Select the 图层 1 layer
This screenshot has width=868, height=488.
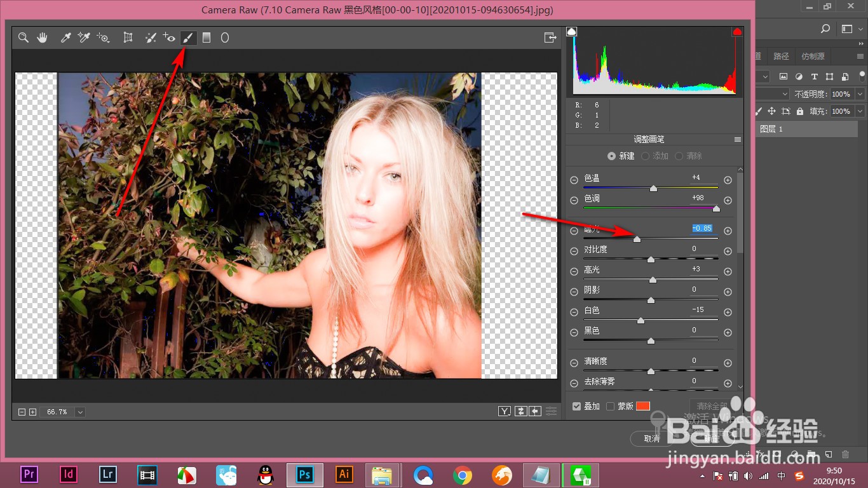(807, 129)
